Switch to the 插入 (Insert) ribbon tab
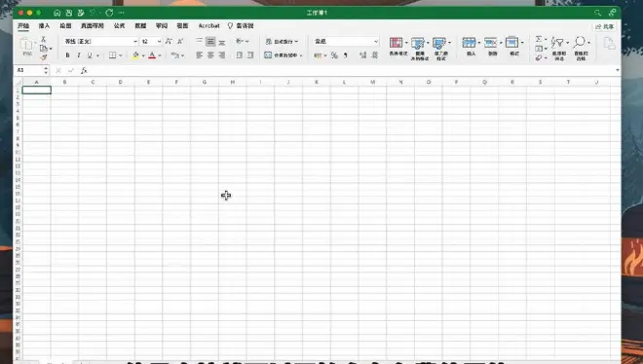This screenshot has width=643, height=364. 44,26
